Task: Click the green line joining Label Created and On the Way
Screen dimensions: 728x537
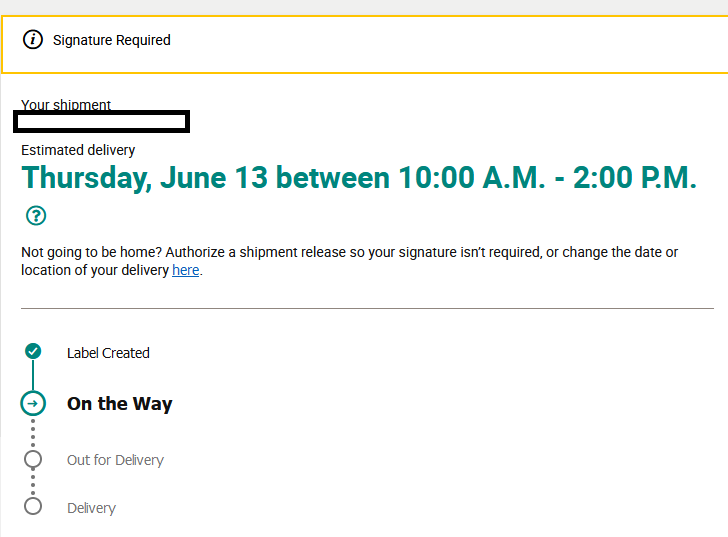Action: (x=33, y=376)
